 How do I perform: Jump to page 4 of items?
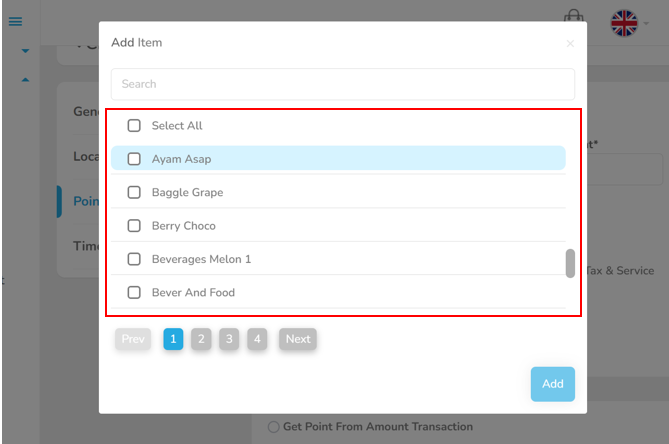(257, 339)
